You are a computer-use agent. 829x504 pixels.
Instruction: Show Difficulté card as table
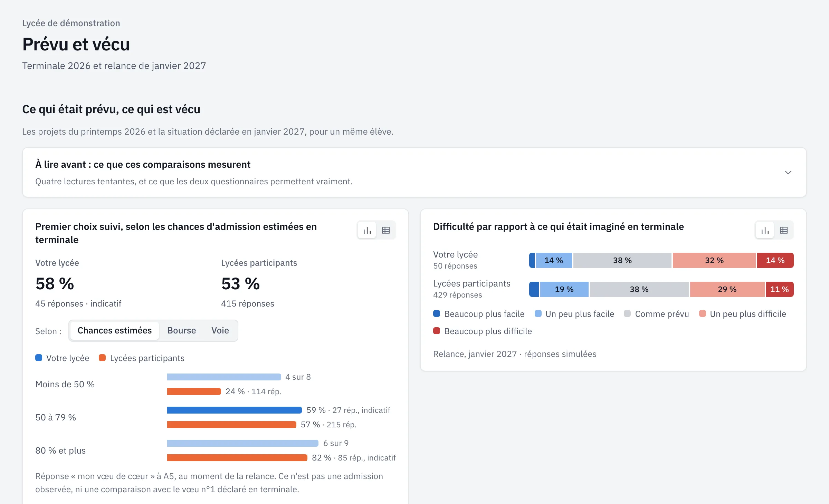784,230
